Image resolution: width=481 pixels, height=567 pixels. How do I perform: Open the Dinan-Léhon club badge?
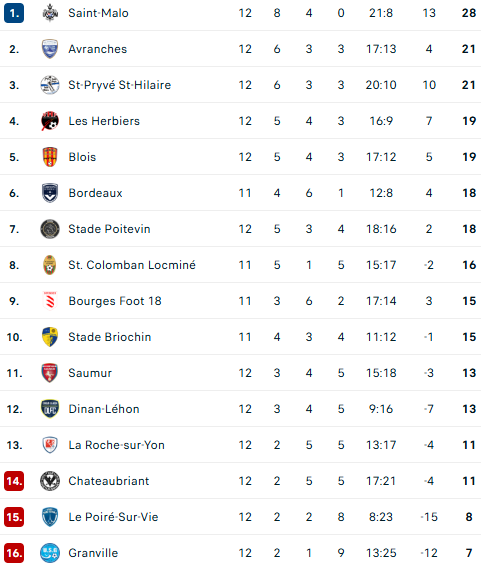coord(50,409)
